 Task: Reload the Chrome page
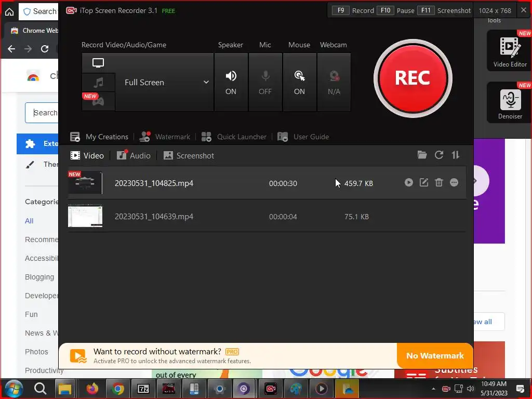45,49
